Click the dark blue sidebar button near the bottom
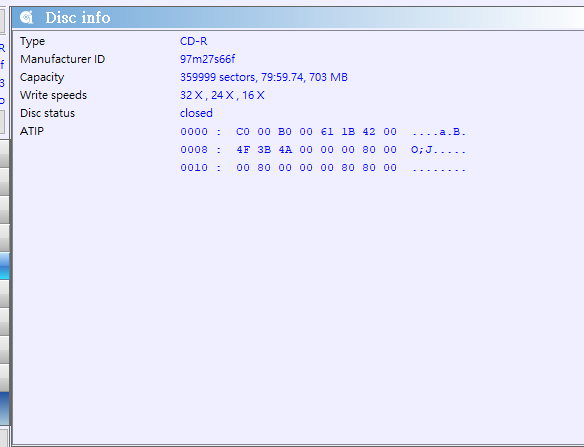The image size is (584, 447). click(4, 409)
